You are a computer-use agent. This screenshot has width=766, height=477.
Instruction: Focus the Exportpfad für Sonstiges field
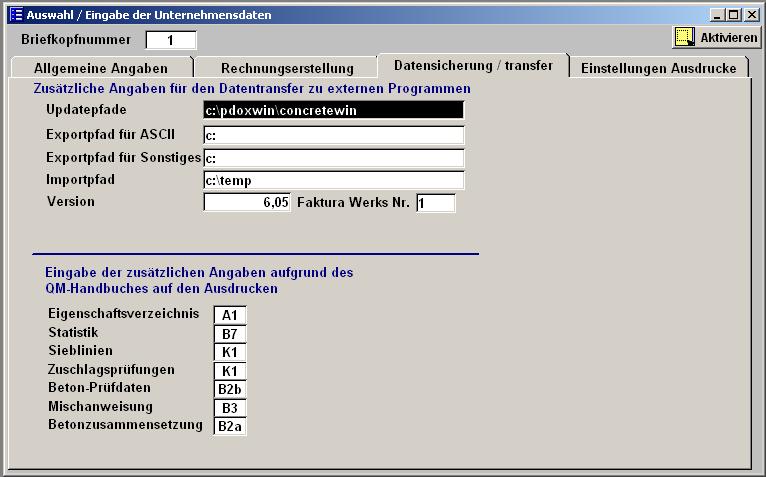333,158
